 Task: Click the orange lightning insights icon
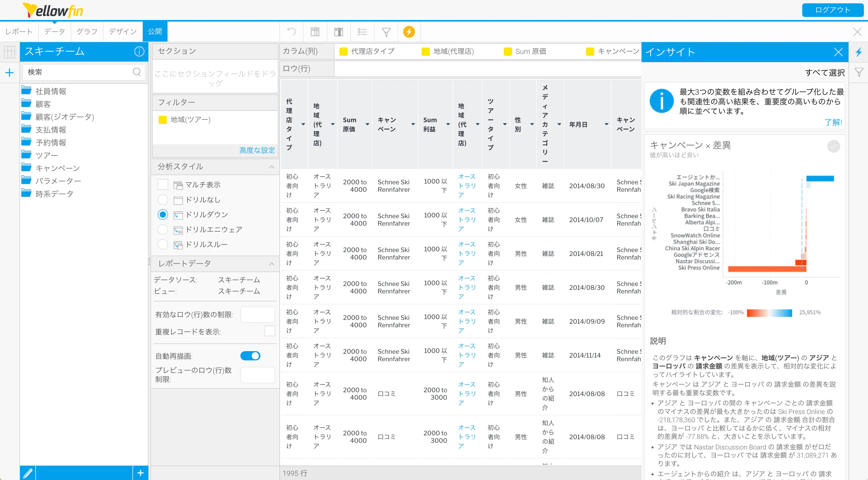click(409, 32)
